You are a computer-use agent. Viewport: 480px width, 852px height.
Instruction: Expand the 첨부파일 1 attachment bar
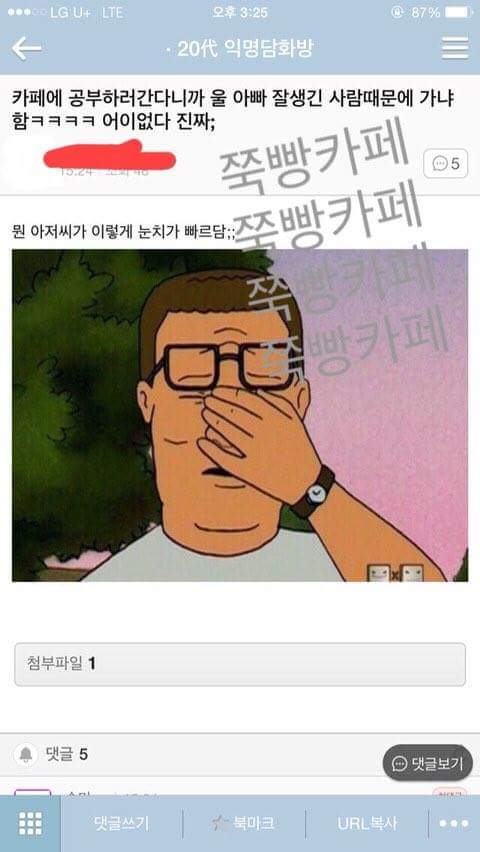click(x=240, y=664)
